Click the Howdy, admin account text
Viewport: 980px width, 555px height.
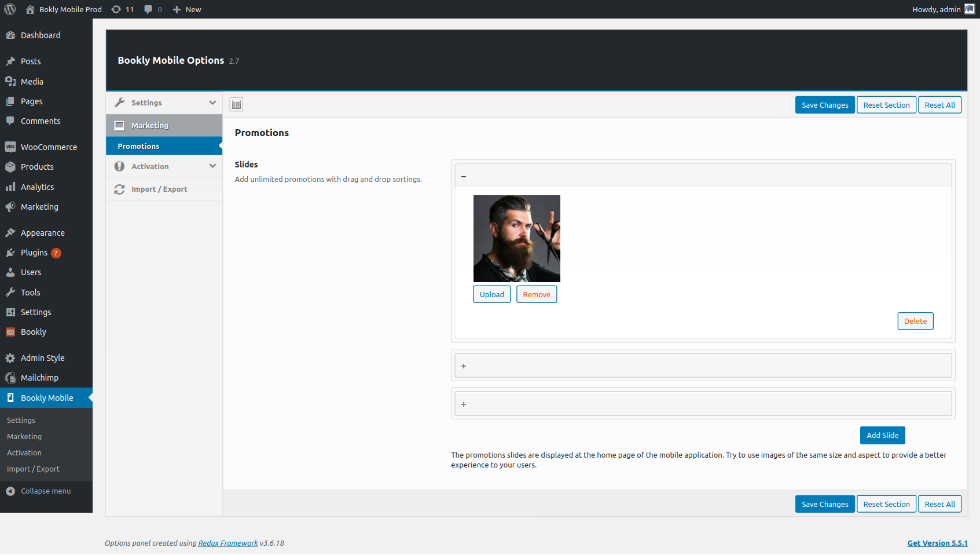point(937,9)
